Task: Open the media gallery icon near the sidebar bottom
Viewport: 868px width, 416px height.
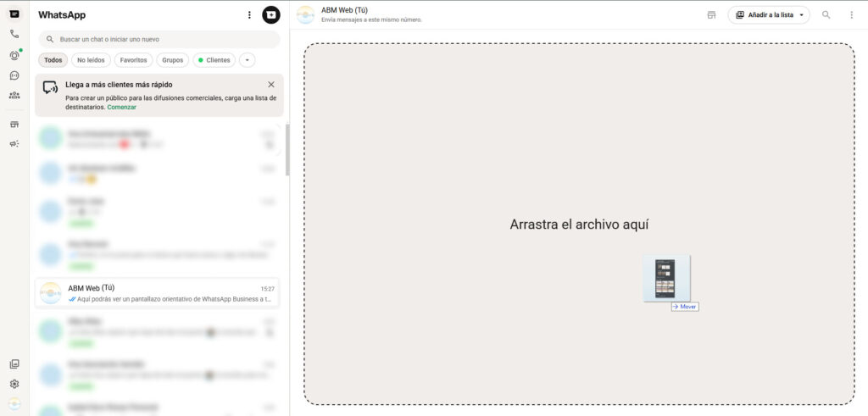Action: [14, 364]
